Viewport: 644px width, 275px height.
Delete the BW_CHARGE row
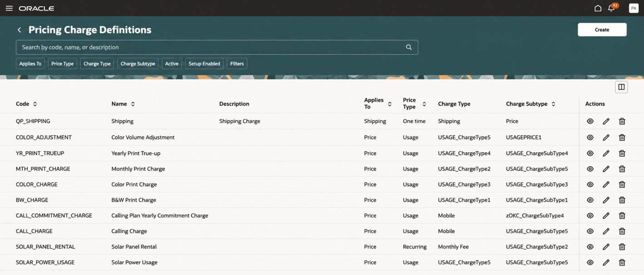pyautogui.click(x=622, y=200)
